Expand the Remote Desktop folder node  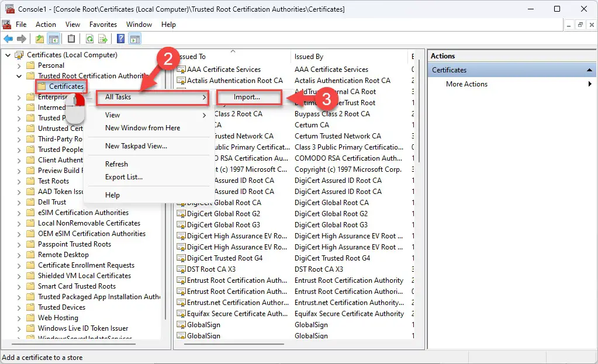[19, 255]
